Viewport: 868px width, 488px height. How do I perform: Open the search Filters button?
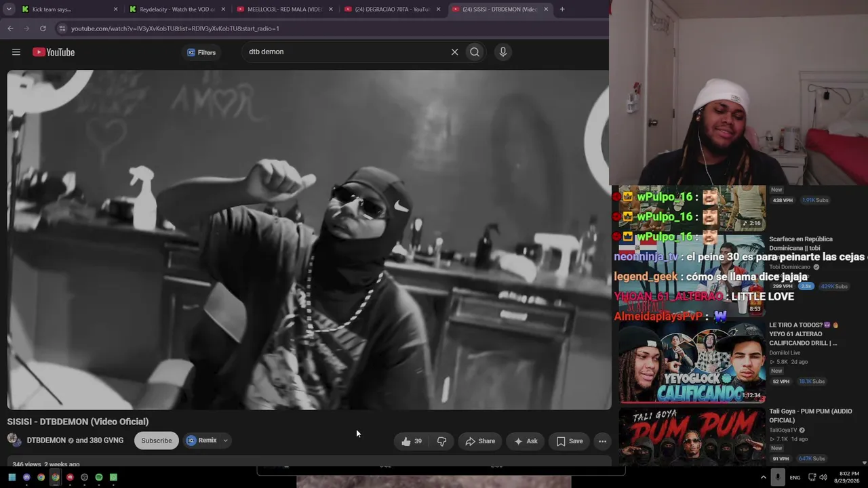click(x=201, y=52)
